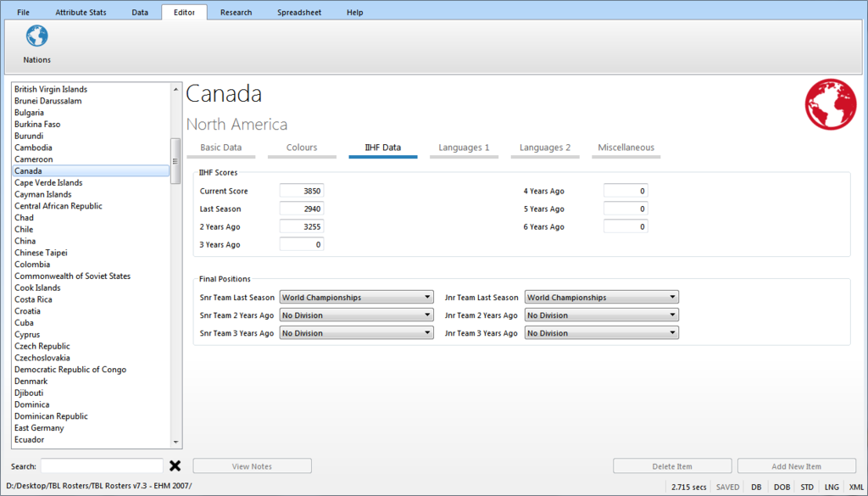The height and width of the screenshot is (496, 868).
Task: Toggle the STD status bar indicator
Action: coord(807,488)
